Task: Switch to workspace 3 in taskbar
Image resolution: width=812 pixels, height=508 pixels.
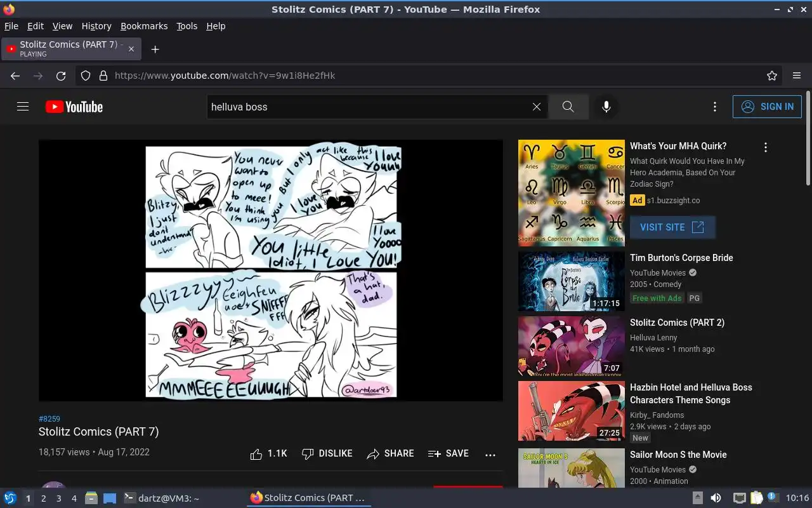Action: click(x=58, y=498)
